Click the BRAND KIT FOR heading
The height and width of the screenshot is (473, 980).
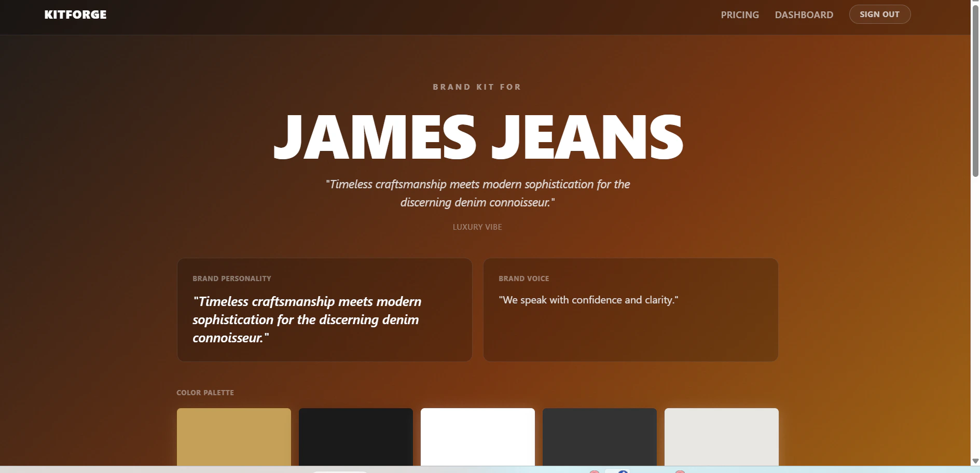click(477, 87)
